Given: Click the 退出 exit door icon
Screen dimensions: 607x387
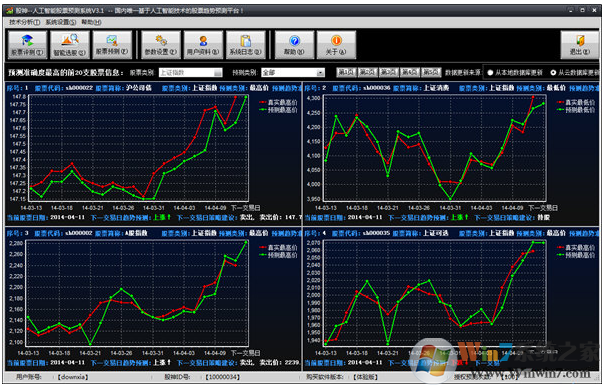Looking at the screenshot, I should click(x=580, y=45).
